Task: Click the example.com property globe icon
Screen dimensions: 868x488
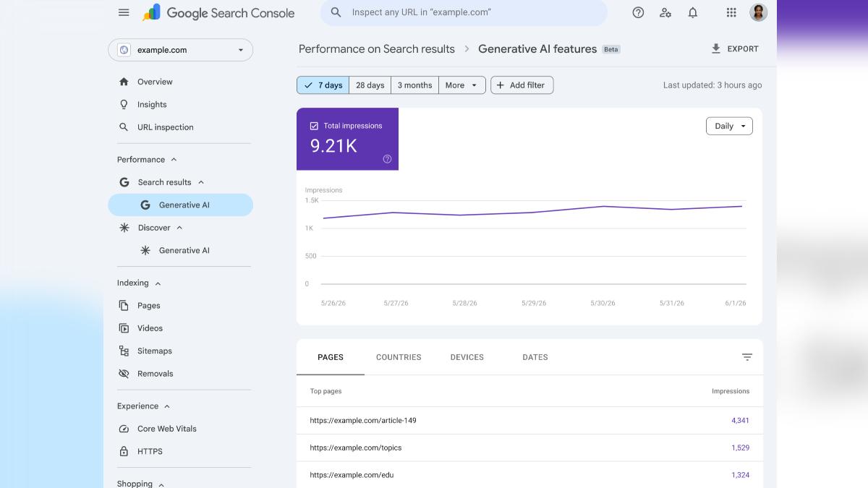Action: point(124,50)
